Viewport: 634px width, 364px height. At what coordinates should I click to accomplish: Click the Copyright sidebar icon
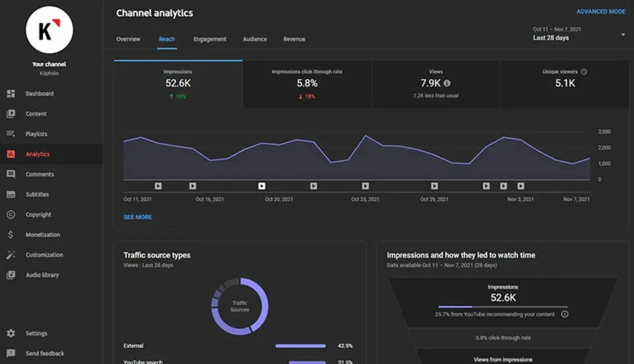(11, 214)
